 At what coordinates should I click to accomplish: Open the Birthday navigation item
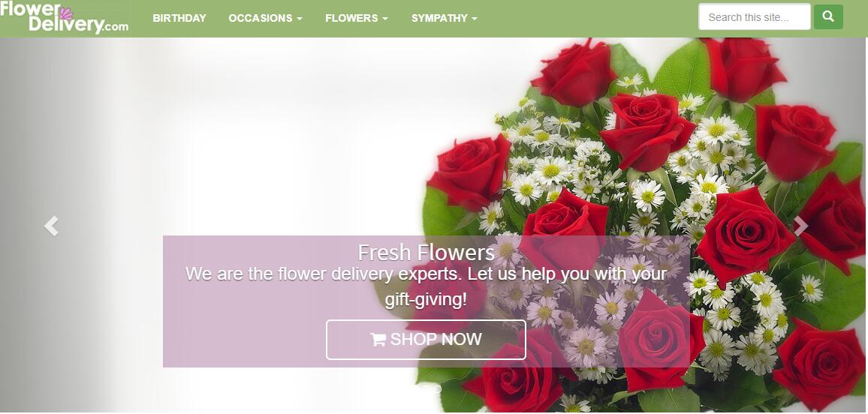coord(179,18)
